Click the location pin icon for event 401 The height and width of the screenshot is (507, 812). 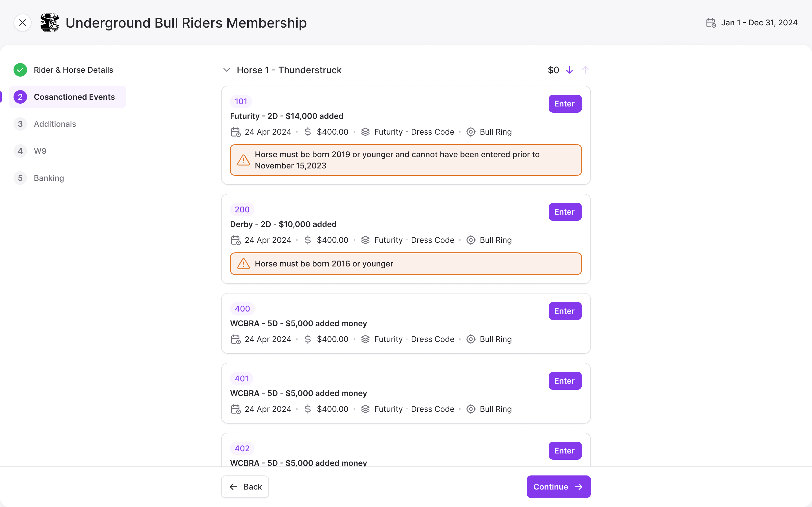(x=471, y=409)
